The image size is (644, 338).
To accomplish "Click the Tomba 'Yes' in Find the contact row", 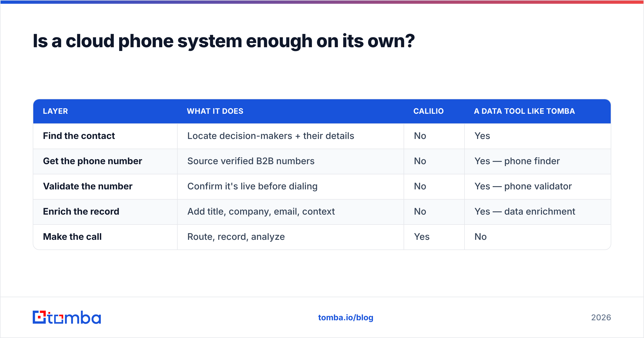I will pos(482,136).
